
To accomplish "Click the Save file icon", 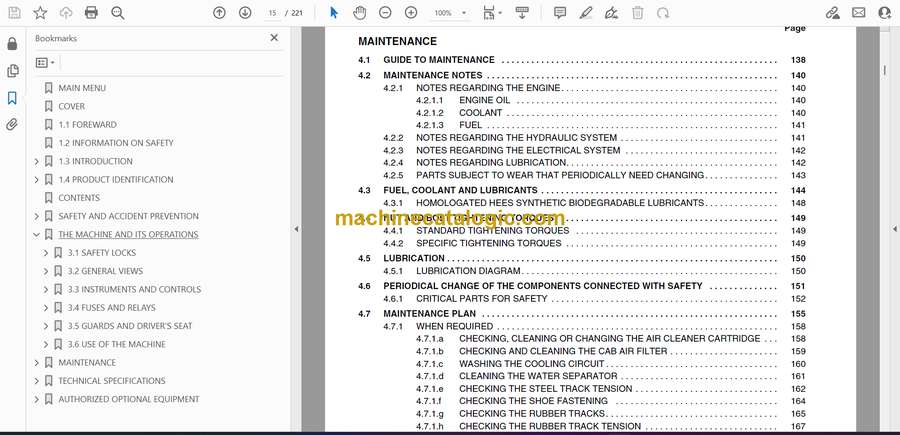I will tap(14, 13).
